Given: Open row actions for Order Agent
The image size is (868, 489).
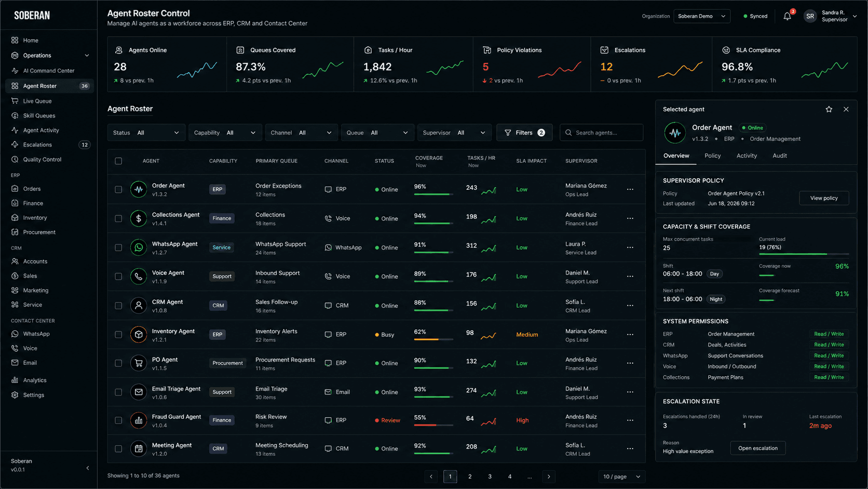Looking at the screenshot, I should (x=630, y=189).
